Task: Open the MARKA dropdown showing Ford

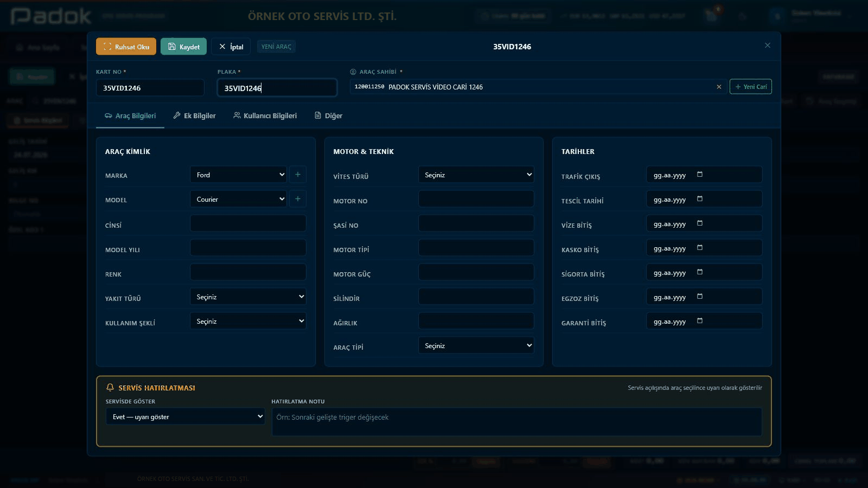Action: (239, 175)
